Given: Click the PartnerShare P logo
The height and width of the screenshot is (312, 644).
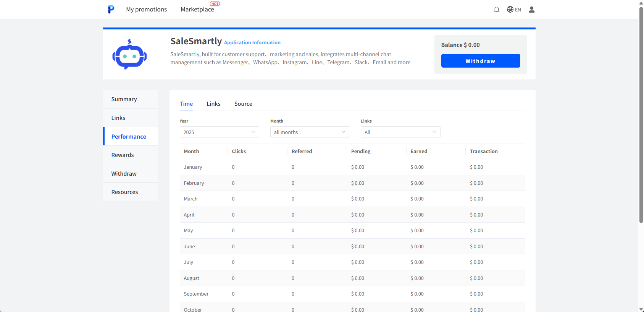Looking at the screenshot, I should pos(111,10).
